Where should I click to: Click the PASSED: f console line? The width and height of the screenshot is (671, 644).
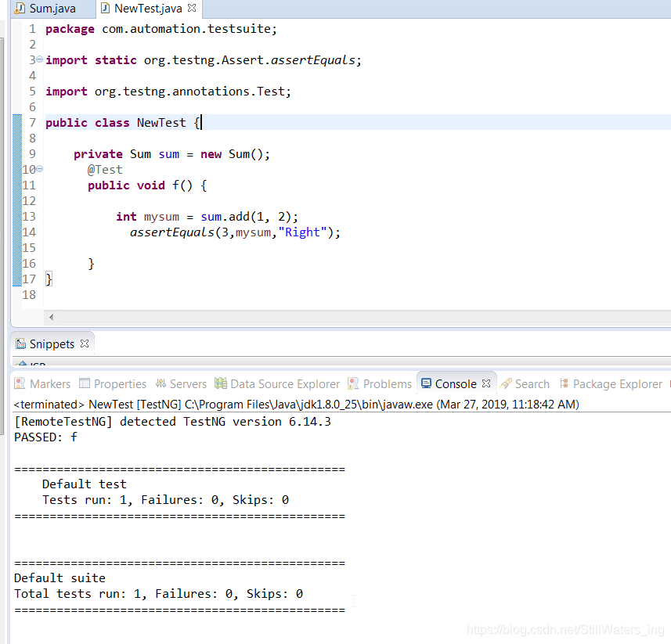coord(45,437)
